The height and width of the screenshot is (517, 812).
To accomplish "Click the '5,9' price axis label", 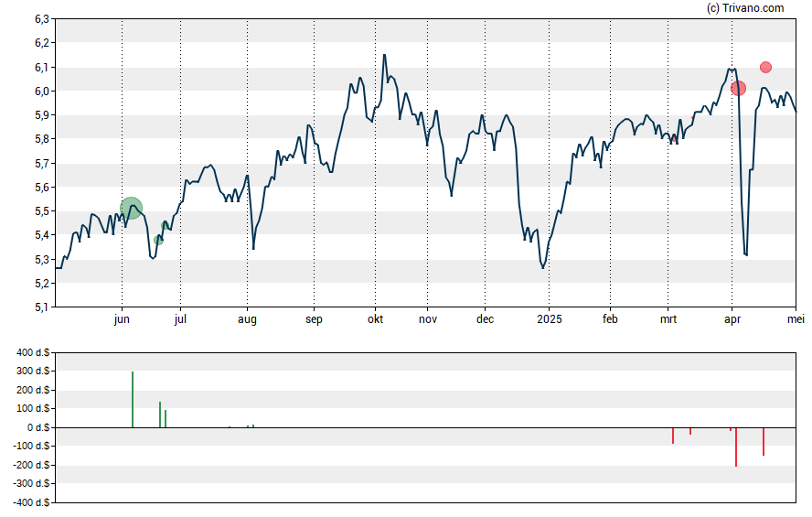I will tap(42, 115).
